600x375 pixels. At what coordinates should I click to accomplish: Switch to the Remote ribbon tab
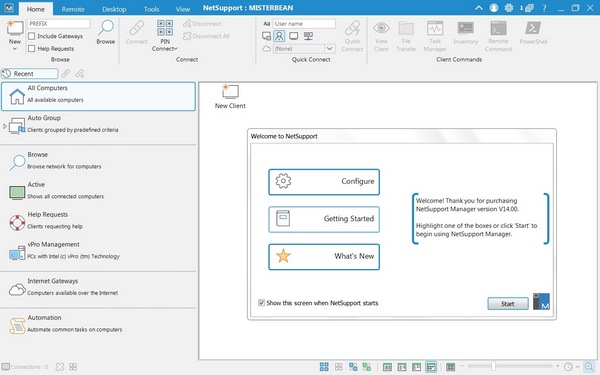click(x=73, y=9)
